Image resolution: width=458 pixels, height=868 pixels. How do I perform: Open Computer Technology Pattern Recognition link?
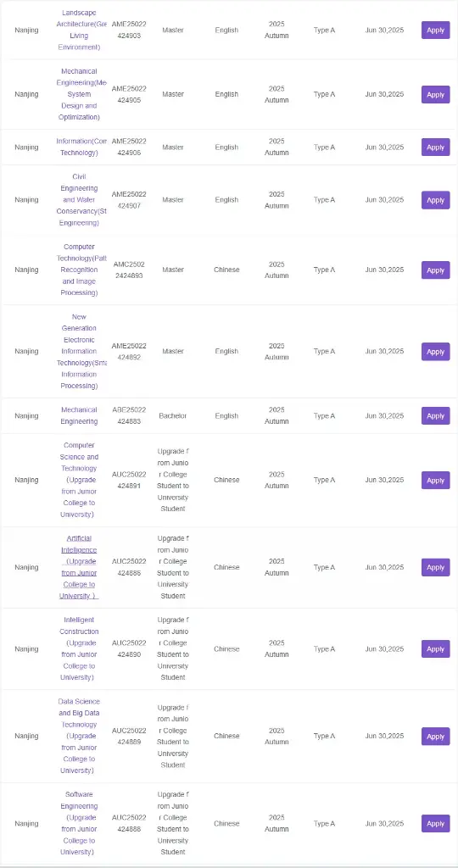[x=79, y=270]
